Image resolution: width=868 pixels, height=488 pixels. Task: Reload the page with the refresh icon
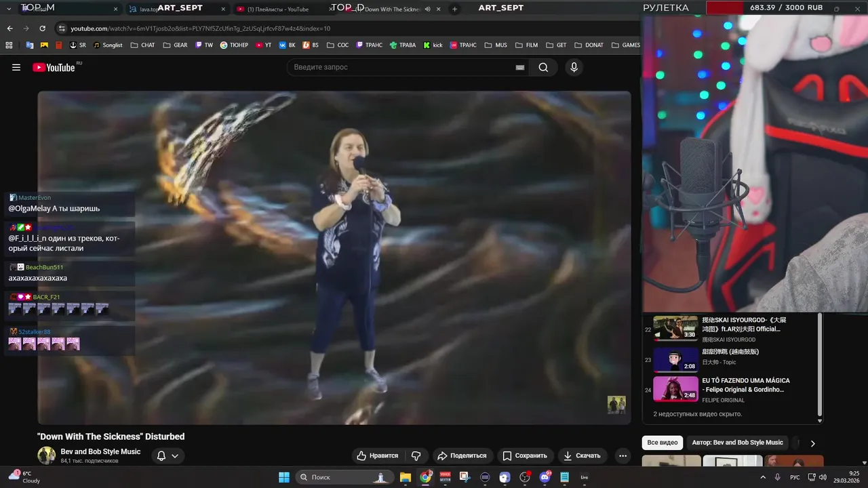(x=42, y=28)
